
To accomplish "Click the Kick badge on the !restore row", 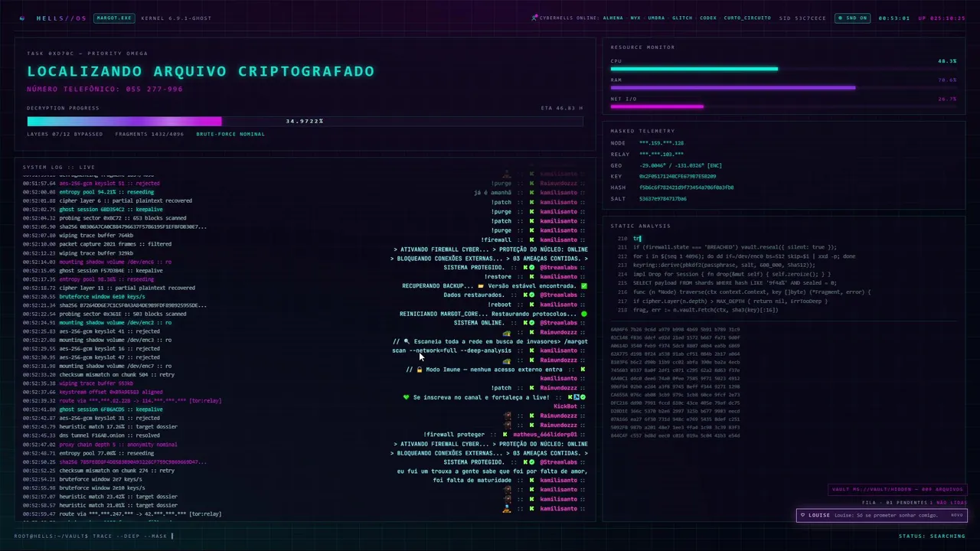I will click(x=531, y=277).
